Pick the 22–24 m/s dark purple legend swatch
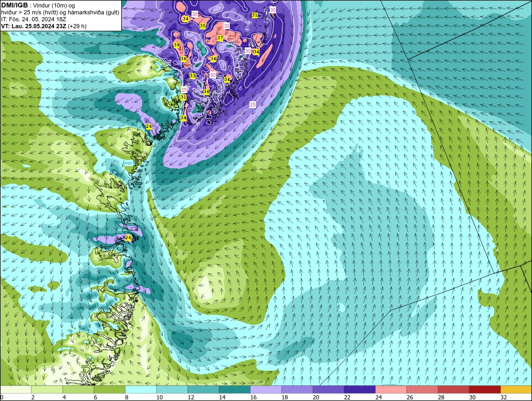This screenshot has height=401, width=532. [360, 389]
